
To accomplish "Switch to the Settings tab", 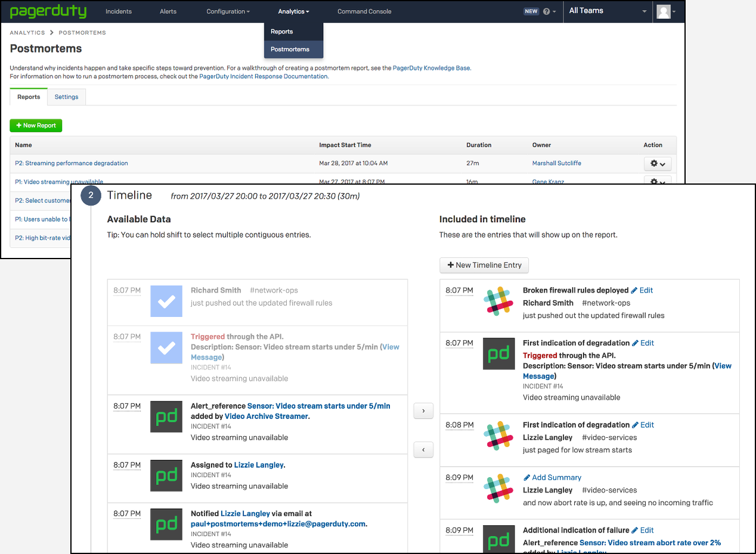I will click(66, 97).
